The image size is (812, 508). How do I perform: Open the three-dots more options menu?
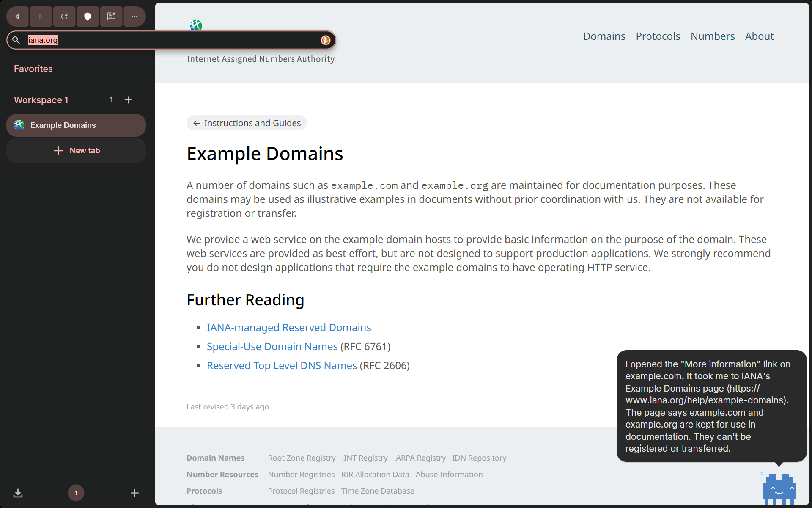[134, 17]
